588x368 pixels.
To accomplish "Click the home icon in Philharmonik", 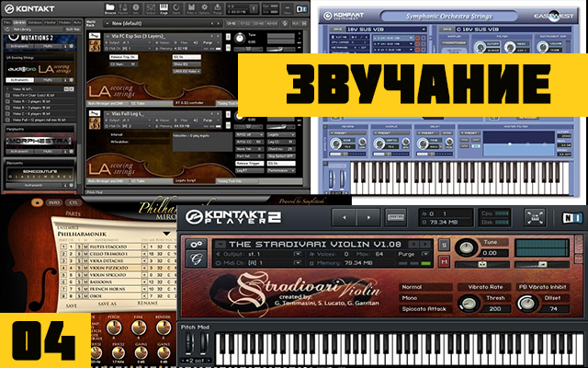I will 37,202.
